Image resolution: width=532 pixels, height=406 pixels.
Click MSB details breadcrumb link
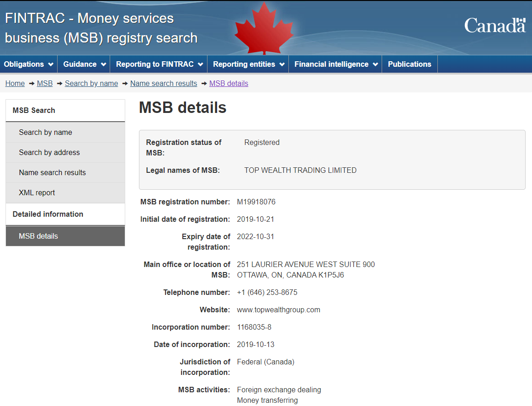coord(229,84)
